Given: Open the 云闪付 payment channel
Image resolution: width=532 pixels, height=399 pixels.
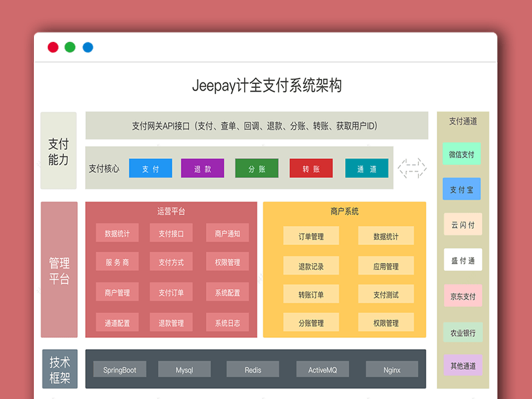Looking at the screenshot, I should 463,224.
